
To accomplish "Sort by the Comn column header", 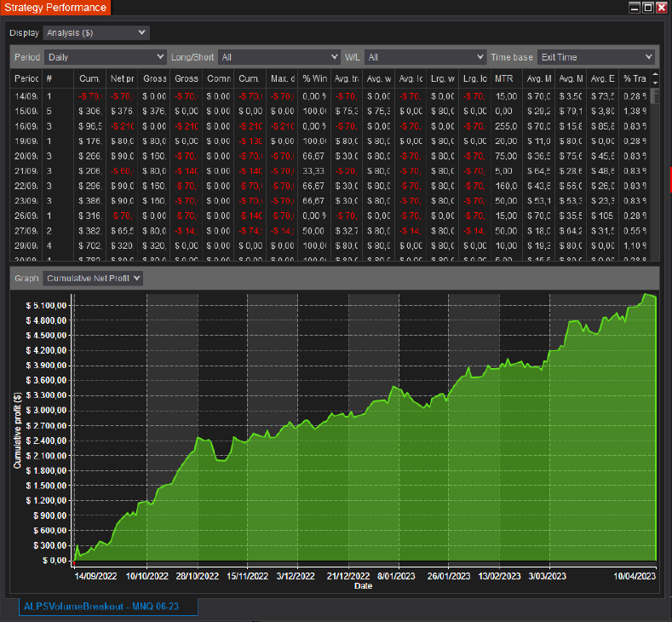I will pos(218,78).
